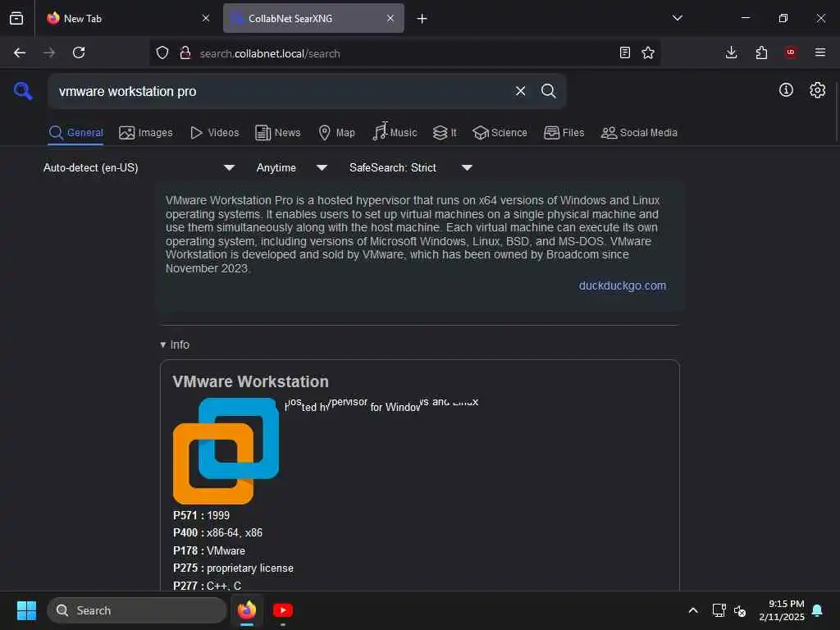
Task: Bookmark this page with star
Action: pos(648,52)
